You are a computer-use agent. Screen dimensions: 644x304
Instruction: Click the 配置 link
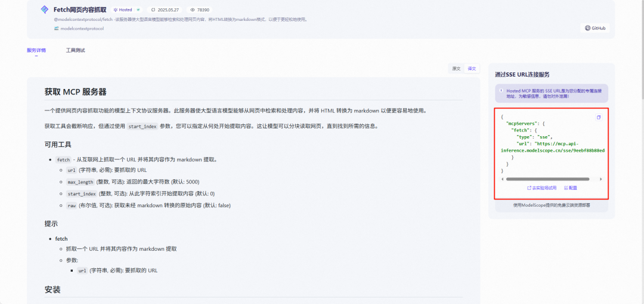point(571,188)
